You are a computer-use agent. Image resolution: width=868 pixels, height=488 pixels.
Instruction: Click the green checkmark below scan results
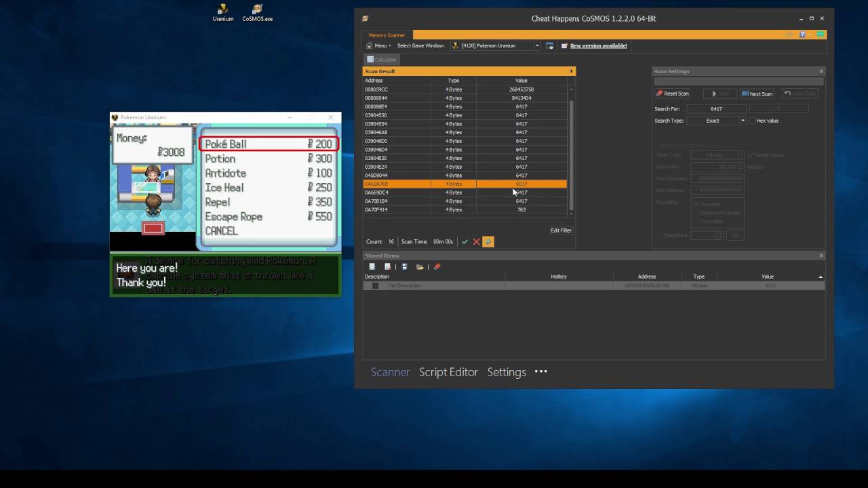465,242
